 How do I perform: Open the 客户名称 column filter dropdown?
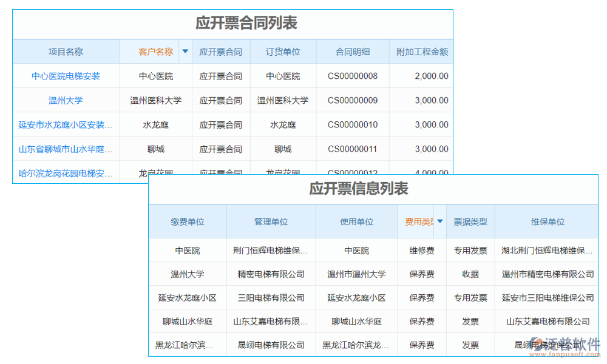tap(186, 52)
